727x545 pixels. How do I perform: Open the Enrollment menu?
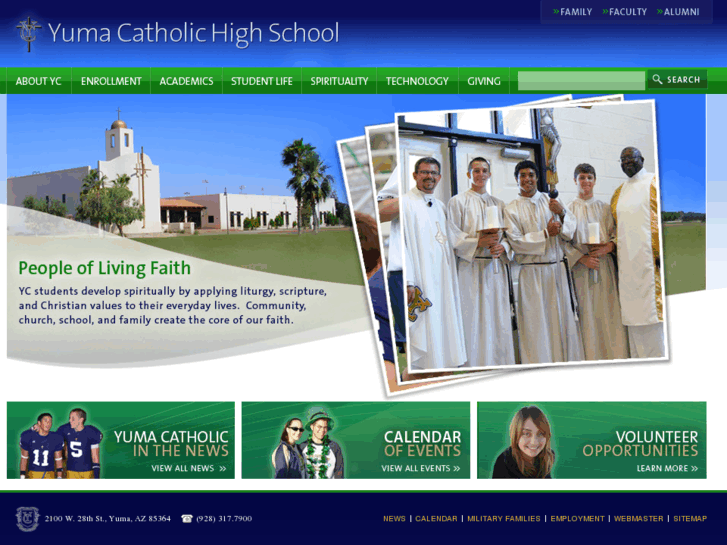click(111, 81)
